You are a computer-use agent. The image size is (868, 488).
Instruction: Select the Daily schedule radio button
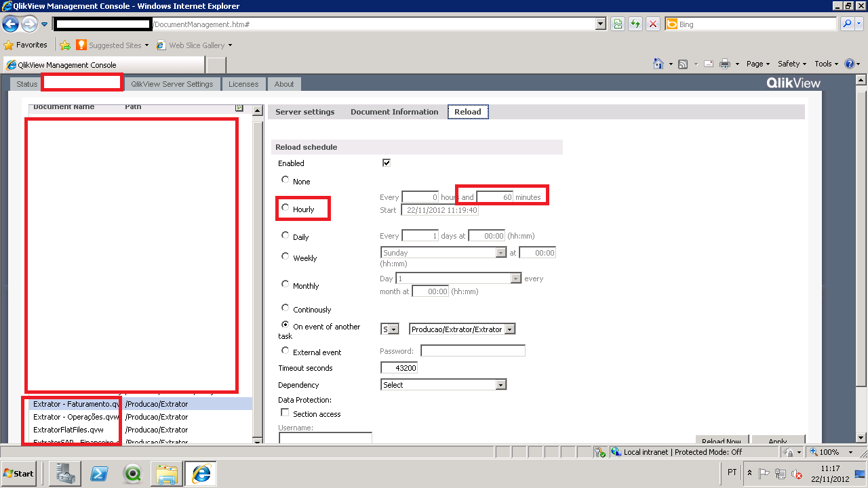click(x=285, y=235)
